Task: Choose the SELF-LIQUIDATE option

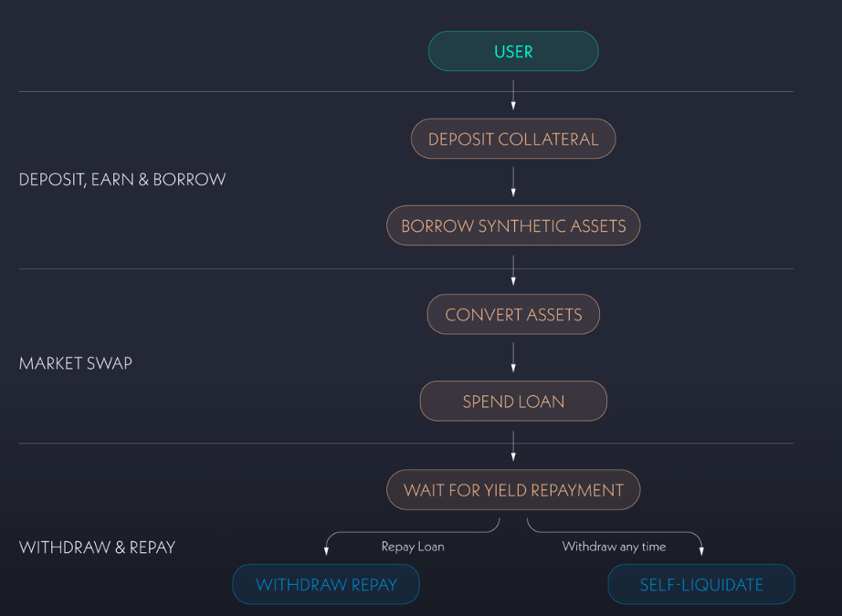Action: 701,585
